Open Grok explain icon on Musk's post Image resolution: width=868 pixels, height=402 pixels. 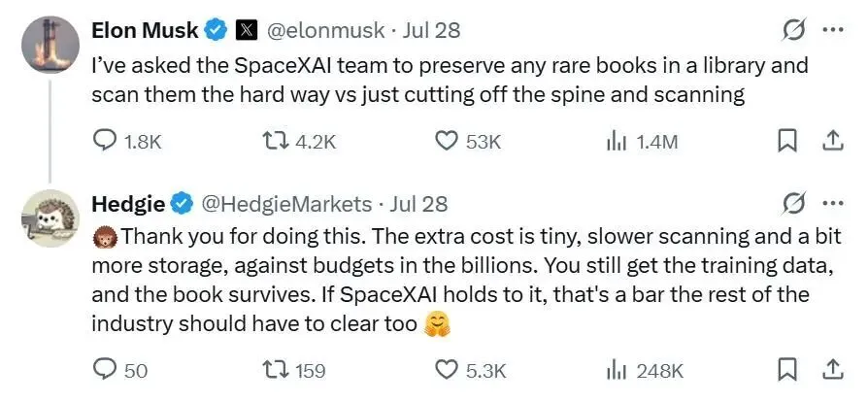(x=792, y=31)
